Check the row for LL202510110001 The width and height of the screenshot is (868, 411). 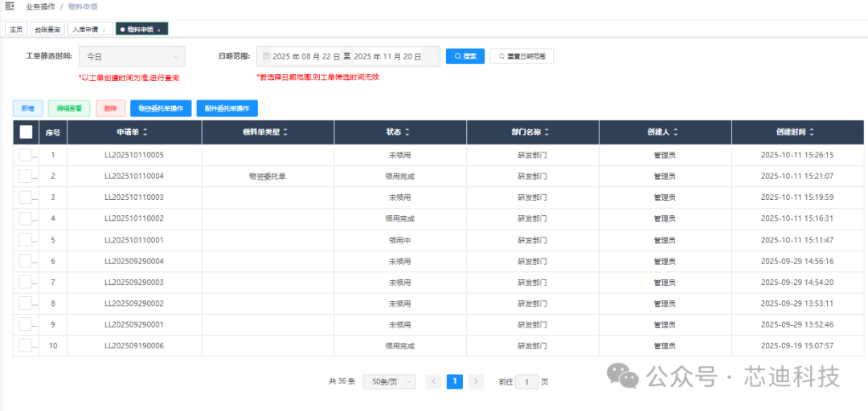[x=26, y=240]
